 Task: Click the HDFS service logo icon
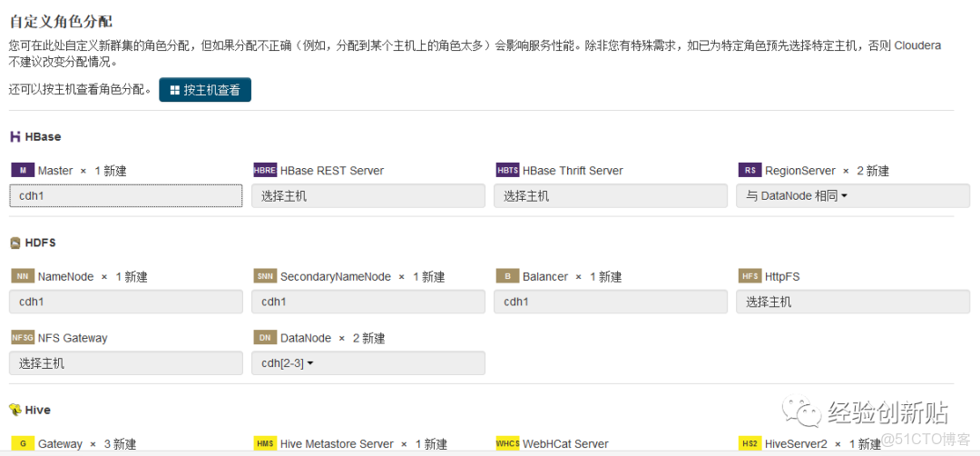click(15, 243)
